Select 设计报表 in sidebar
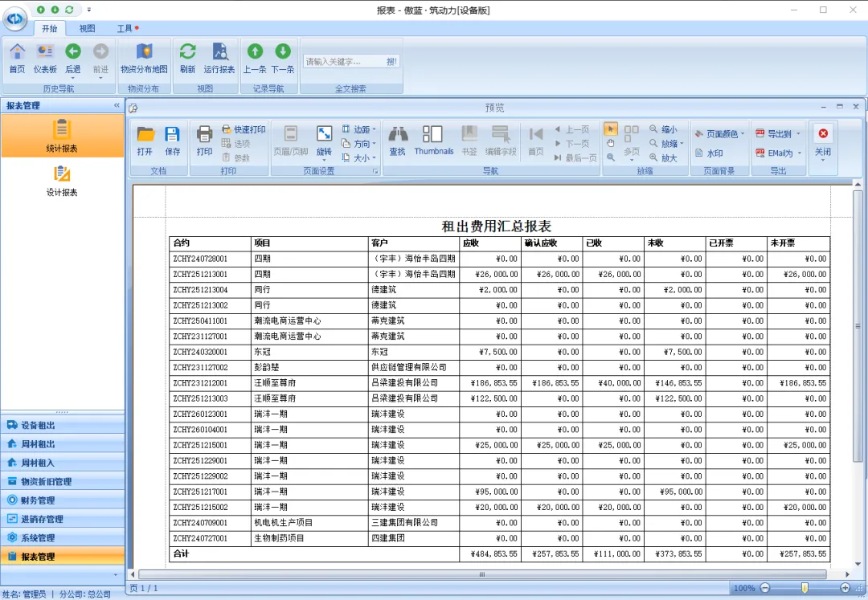868x600 pixels. [x=62, y=180]
